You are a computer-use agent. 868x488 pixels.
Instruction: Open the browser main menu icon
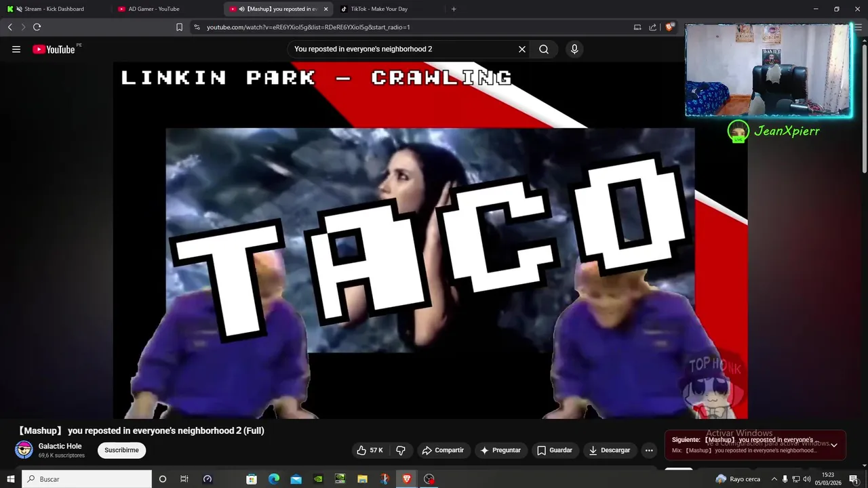point(857,27)
